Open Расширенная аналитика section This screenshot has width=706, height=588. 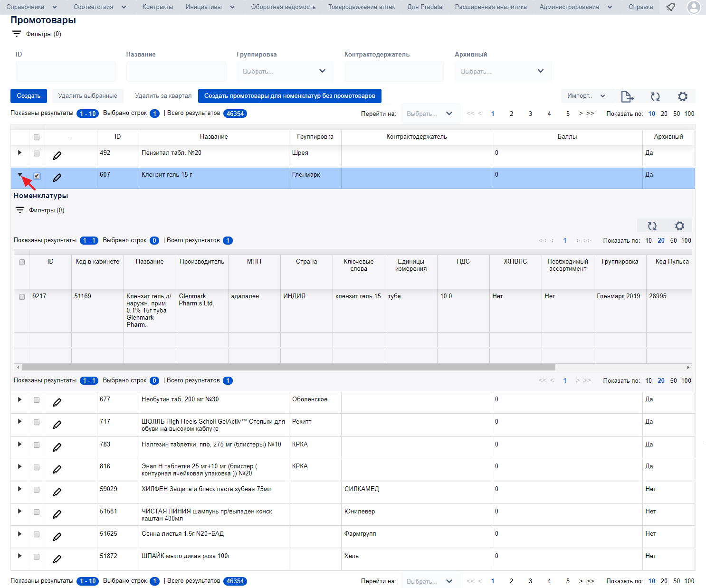point(491,7)
